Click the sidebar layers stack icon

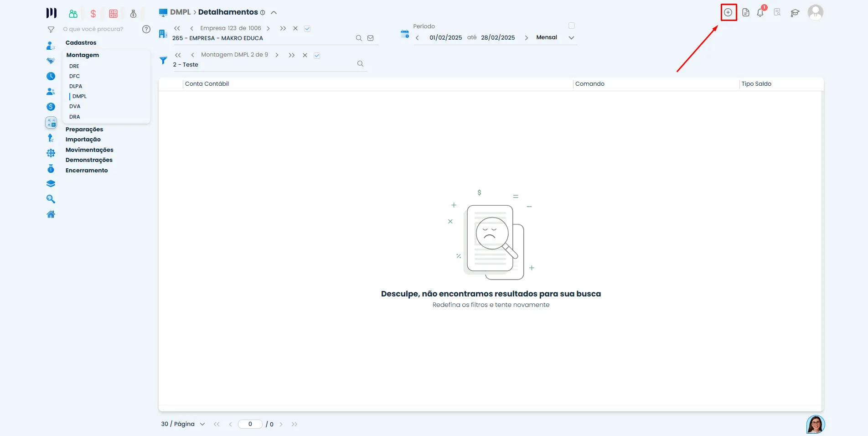click(x=51, y=184)
